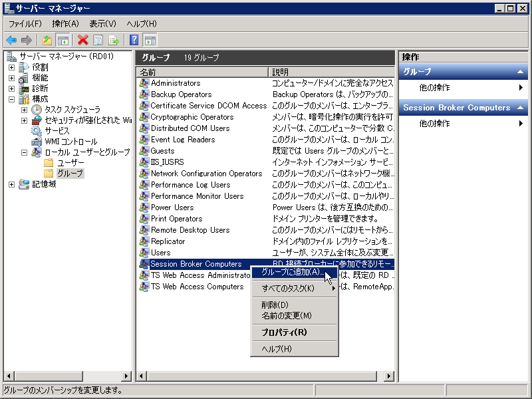This screenshot has height=399, width=532.
Task: Click the Properties toolbar icon
Action: pyautogui.click(x=98, y=41)
